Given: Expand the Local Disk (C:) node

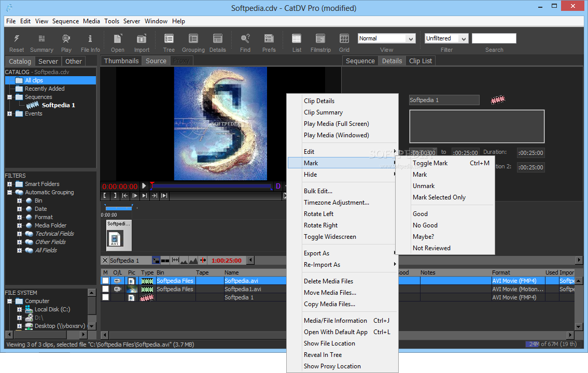Looking at the screenshot, I should pos(19,309).
